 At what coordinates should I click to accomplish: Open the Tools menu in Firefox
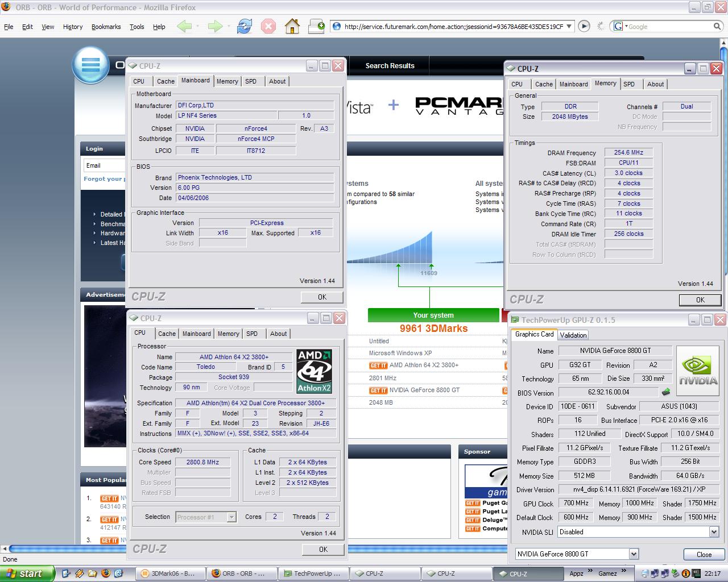[x=137, y=27]
